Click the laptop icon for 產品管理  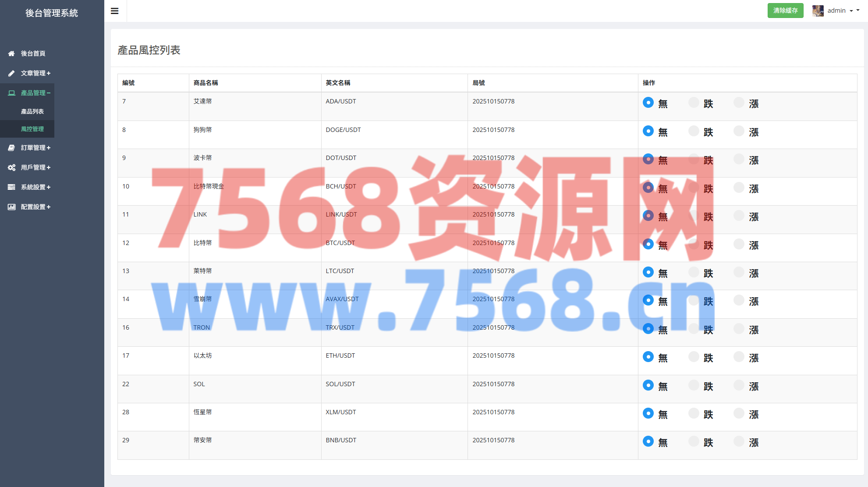pos(11,93)
